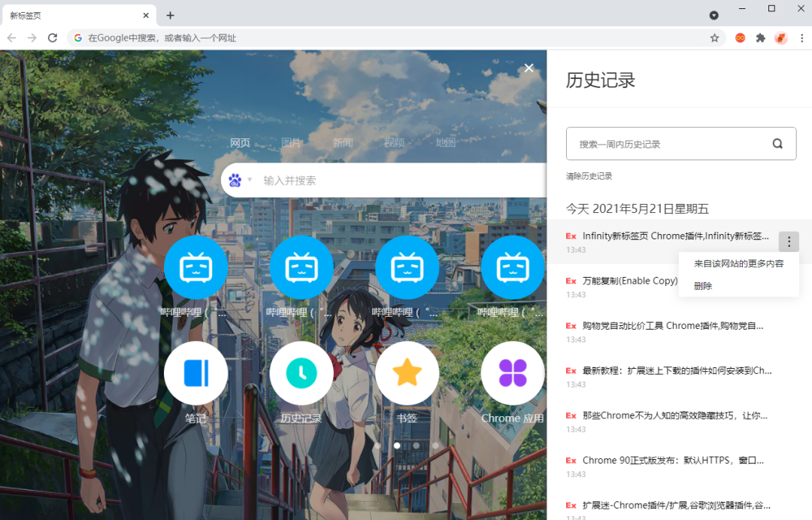Open the first 哔哩哔哩 shortcut icon

195,267
